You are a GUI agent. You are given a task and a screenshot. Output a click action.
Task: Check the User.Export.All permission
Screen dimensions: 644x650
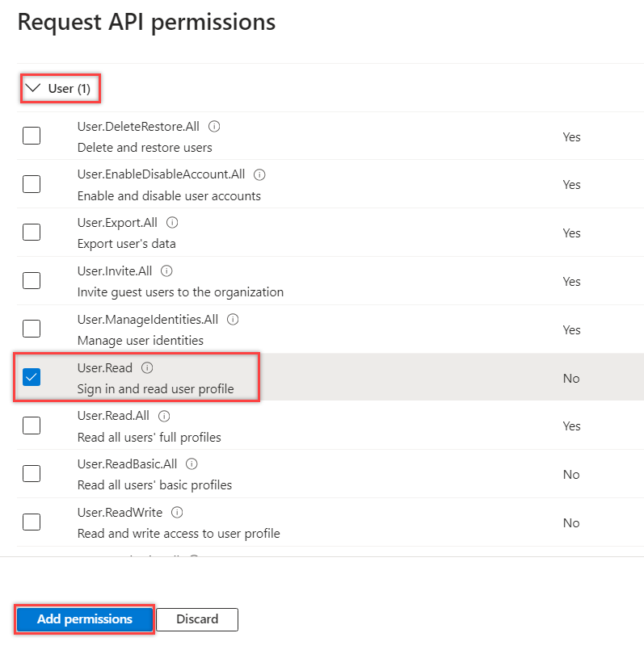pyautogui.click(x=32, y=233)
